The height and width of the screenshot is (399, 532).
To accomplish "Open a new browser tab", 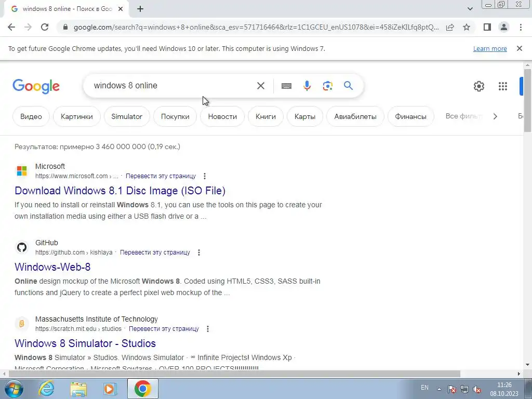I will pyautogui.click(x=140, y=9).
